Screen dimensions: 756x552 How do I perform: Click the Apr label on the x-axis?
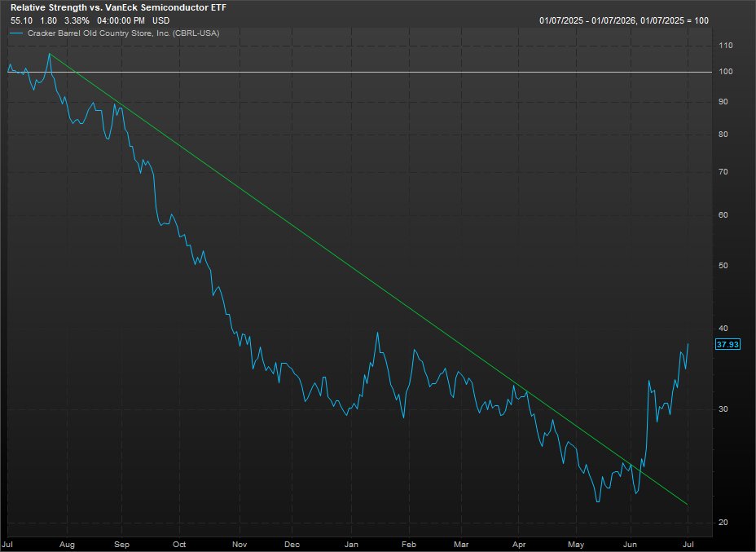click(519, 545)
